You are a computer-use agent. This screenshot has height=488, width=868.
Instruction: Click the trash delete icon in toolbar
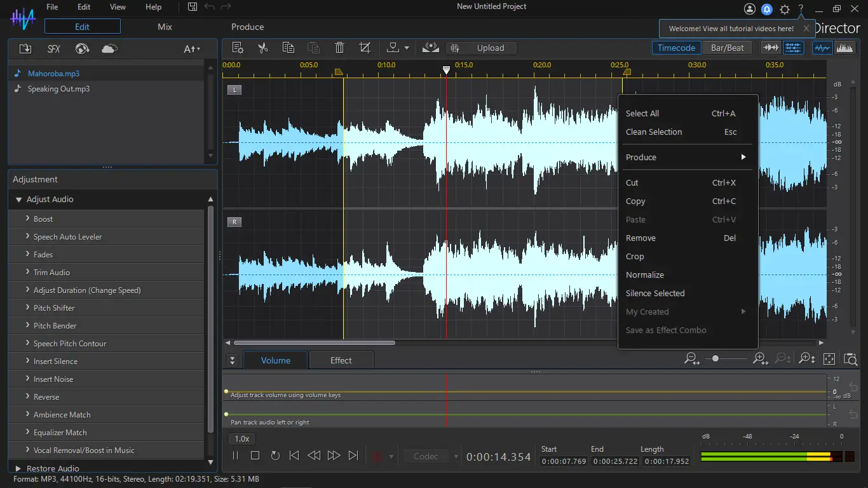pos(339,48)
